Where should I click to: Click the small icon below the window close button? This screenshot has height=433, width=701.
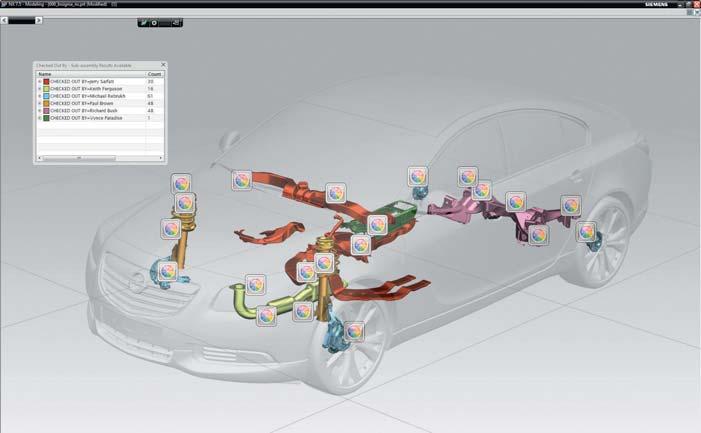coord(697,13)
